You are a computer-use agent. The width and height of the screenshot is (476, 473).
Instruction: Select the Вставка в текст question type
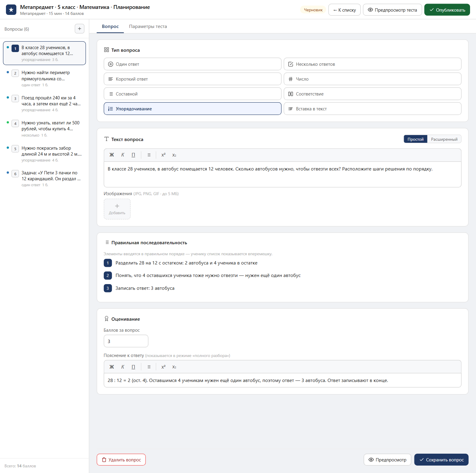pos(372,109)
